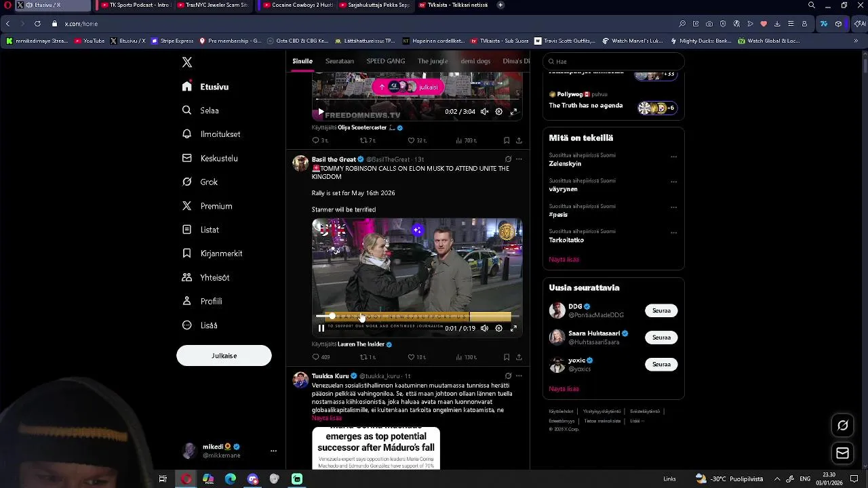Open Selaa search page

pyautogui.click(x=201, y=110)
